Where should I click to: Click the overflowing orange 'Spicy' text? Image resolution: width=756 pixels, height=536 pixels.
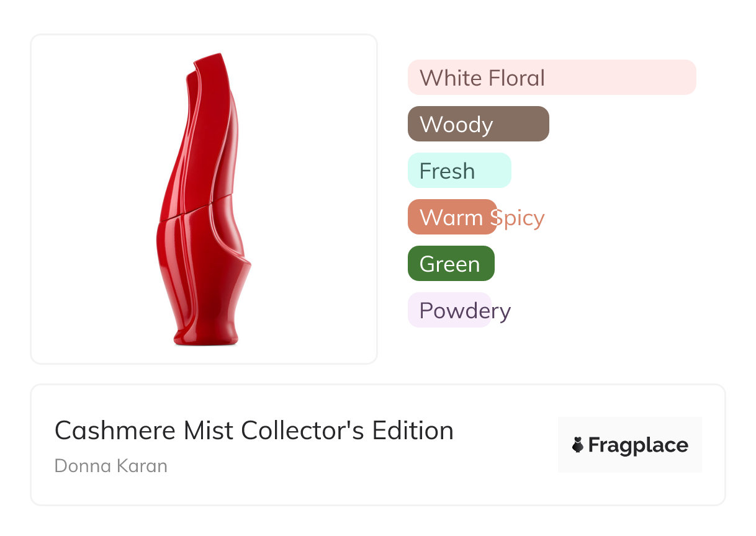coord(521,218)
